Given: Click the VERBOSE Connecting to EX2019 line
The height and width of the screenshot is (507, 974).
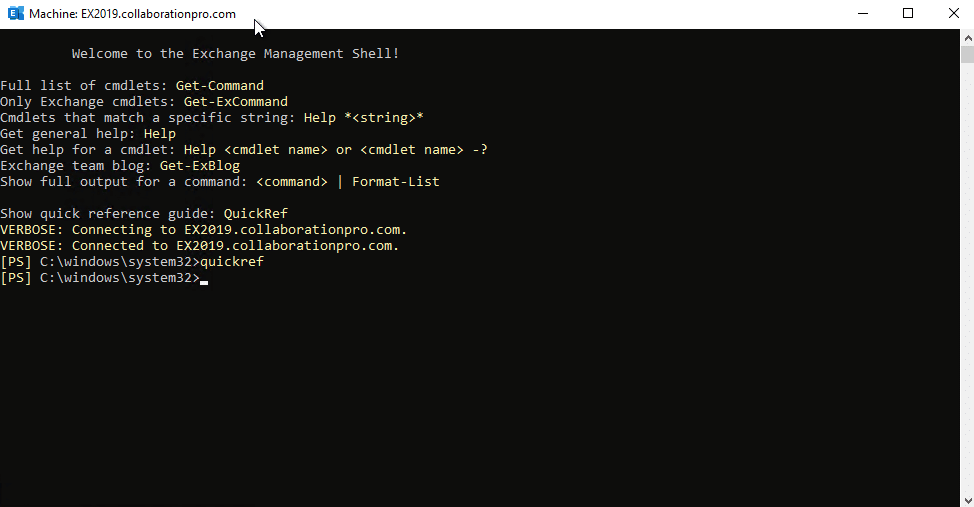Looking at the screenshot, I should point(204,230).
